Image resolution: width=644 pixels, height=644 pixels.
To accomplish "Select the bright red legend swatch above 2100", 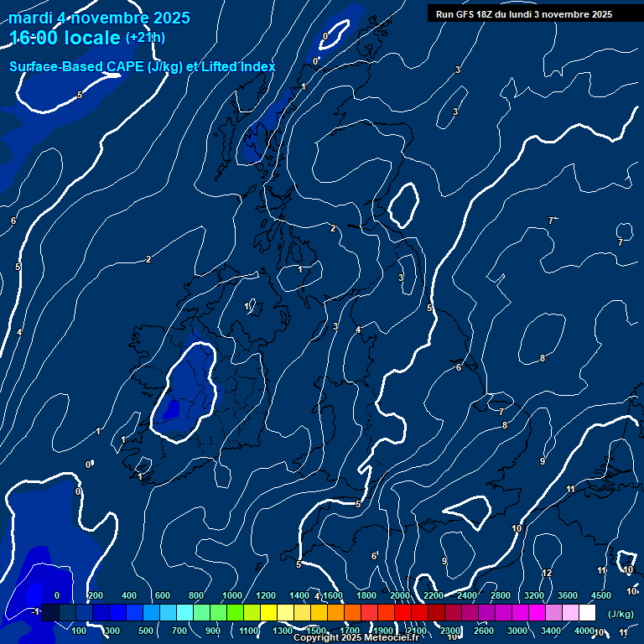I will click(x=402, y=612).
